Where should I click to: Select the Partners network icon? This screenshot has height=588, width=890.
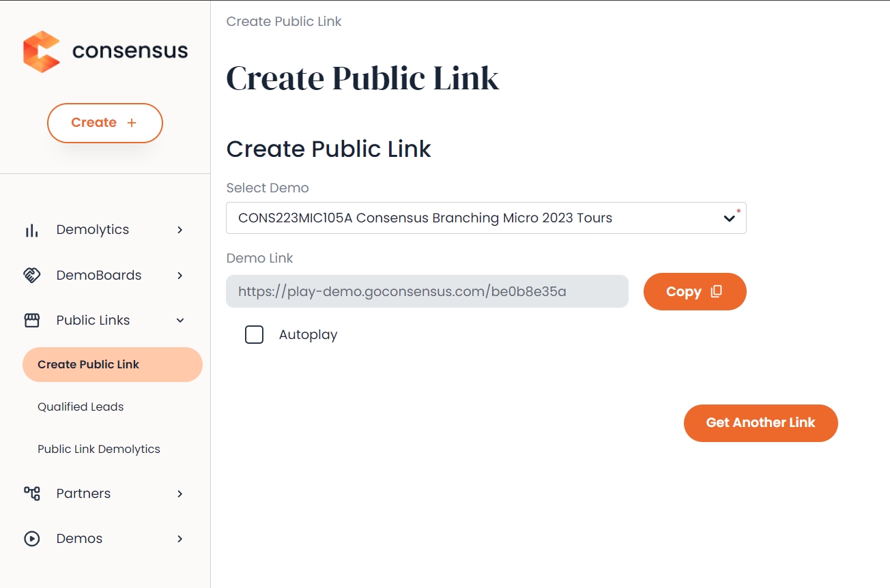tap(31, 493)
